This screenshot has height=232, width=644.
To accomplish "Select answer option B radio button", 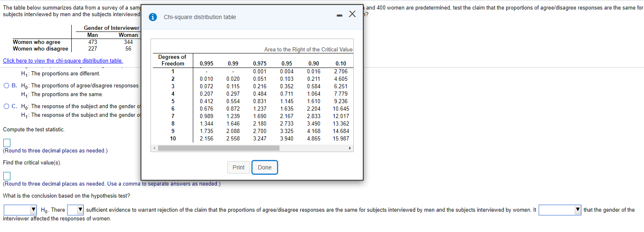I will pos(7,86).
